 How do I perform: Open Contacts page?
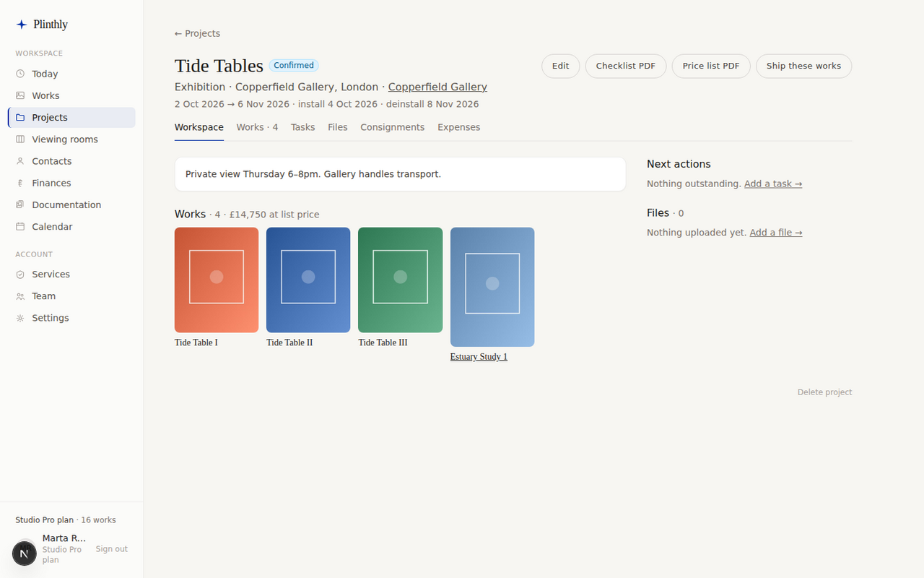point(71,161)
